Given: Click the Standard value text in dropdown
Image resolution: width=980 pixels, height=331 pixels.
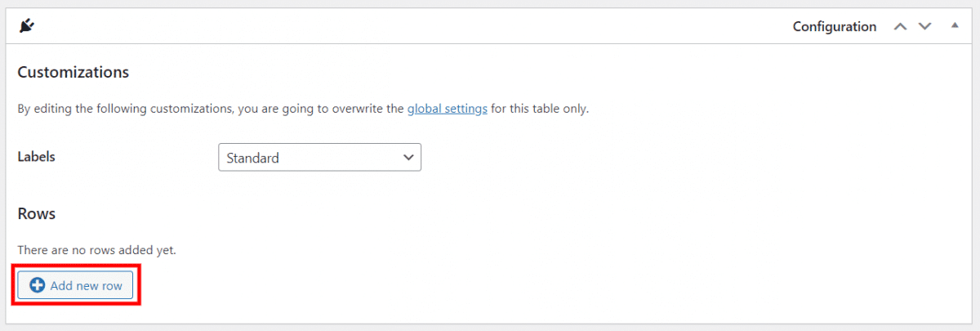Looking at the screenshot, I should (x=252, y=158).
